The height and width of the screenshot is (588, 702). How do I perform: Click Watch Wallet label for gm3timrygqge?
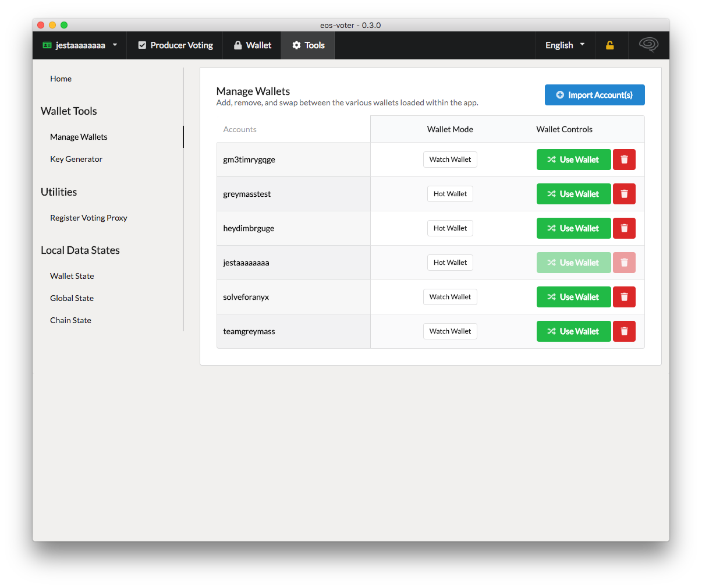coord(450,160)
